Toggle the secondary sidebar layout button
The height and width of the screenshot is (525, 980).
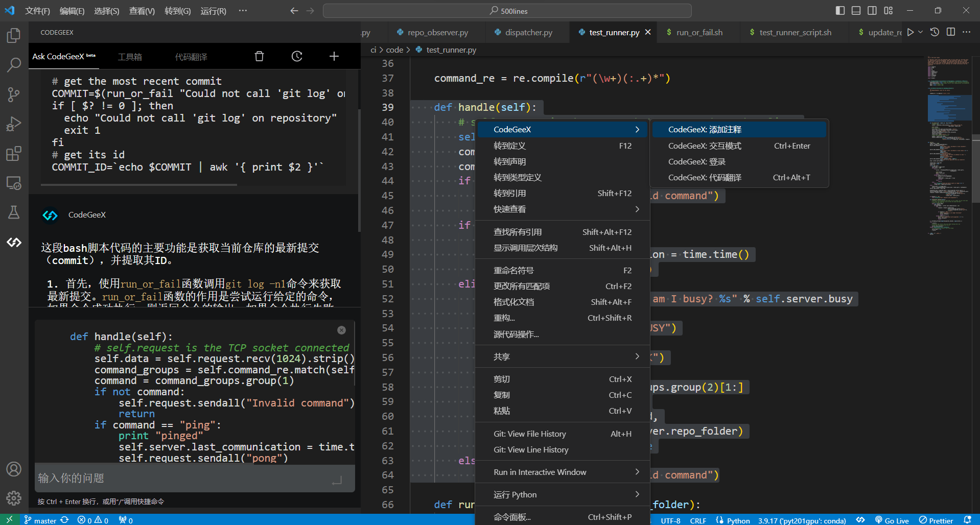(x=872, y=11)
